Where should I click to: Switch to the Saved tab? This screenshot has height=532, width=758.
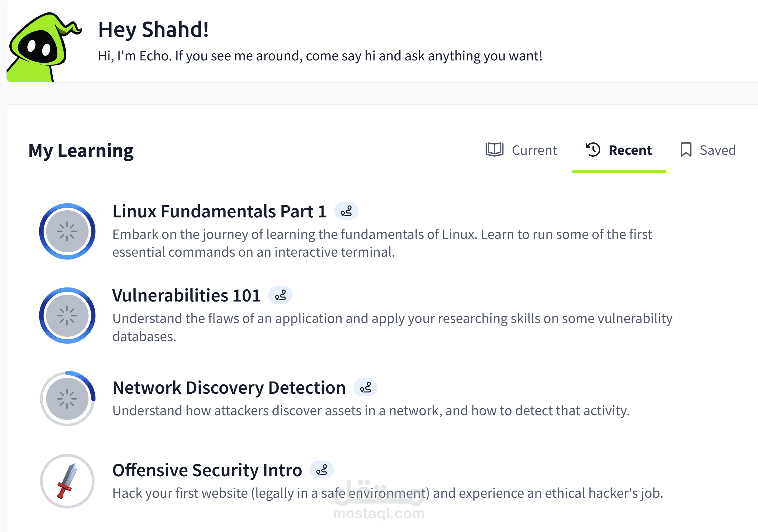(x=717, y=150)
